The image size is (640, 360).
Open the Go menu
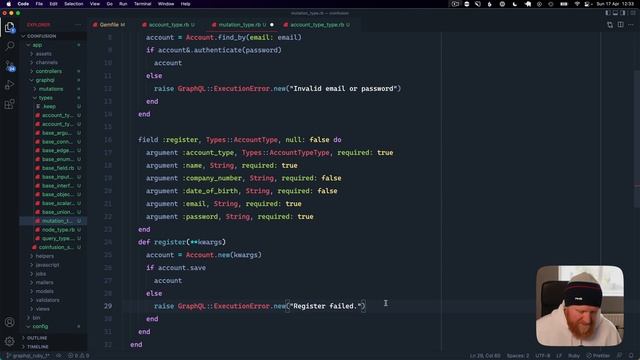[109, 4]
